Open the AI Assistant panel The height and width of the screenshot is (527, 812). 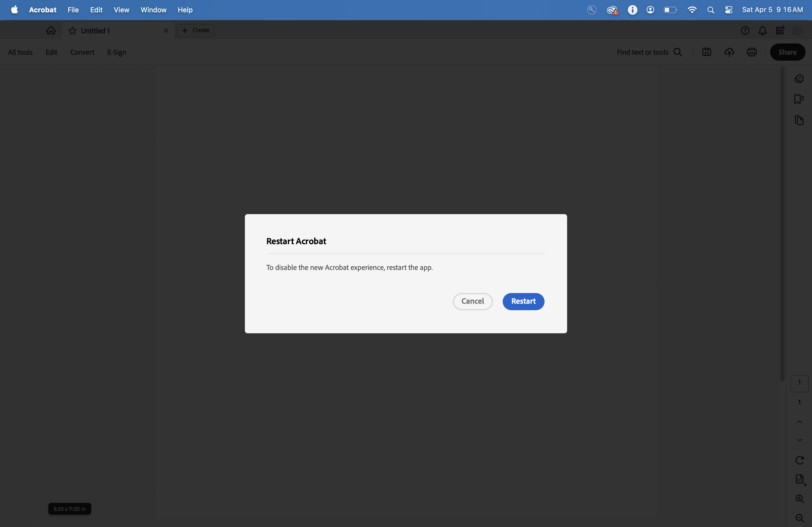pyautogui.click(x=800, y=79)
